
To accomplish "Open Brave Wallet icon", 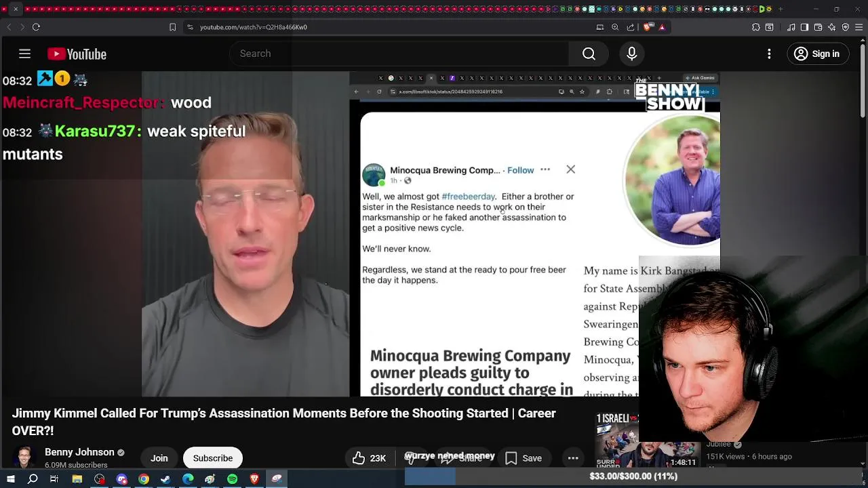I will tap(818, 27).
